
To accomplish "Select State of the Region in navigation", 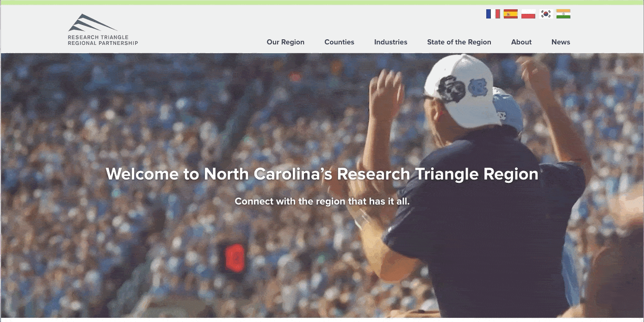I will point(459,42).
